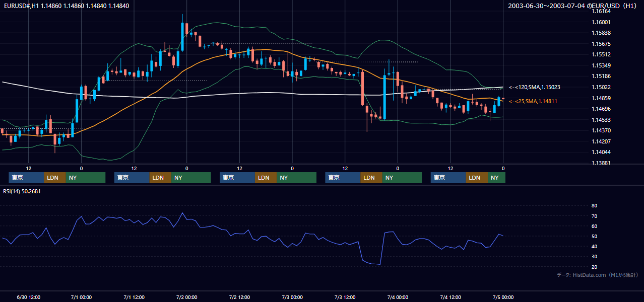Click the 1.15512 price axis label
Viewport: 644px width, 302px height.
(x=601, y=54)
